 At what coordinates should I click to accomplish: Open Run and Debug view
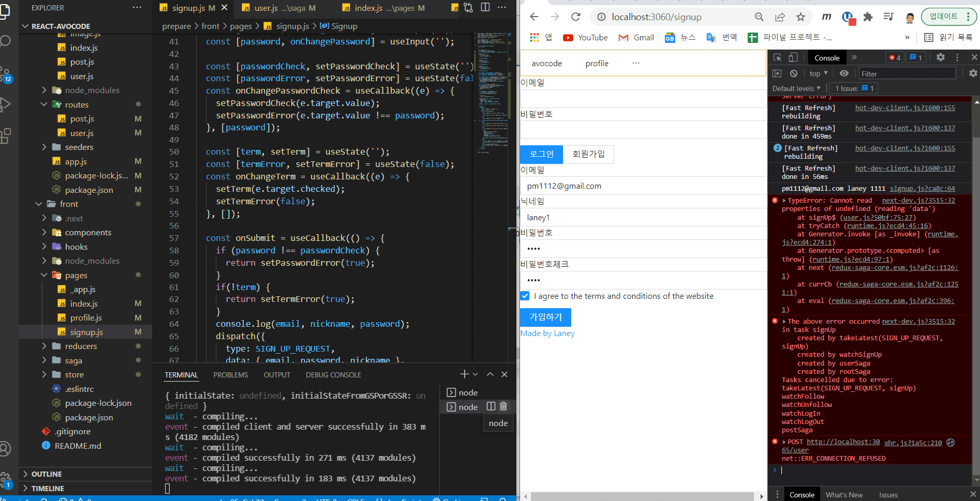5,104
